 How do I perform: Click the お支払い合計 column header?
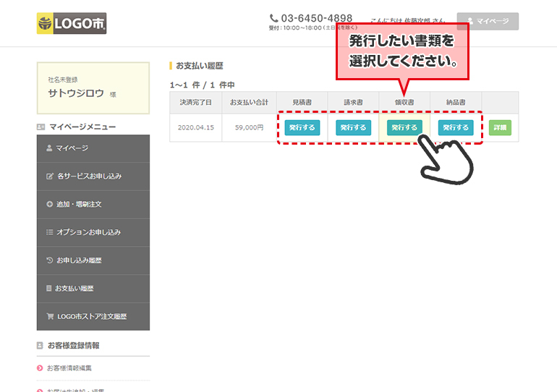pyautogui.click(x=249, y=102)
